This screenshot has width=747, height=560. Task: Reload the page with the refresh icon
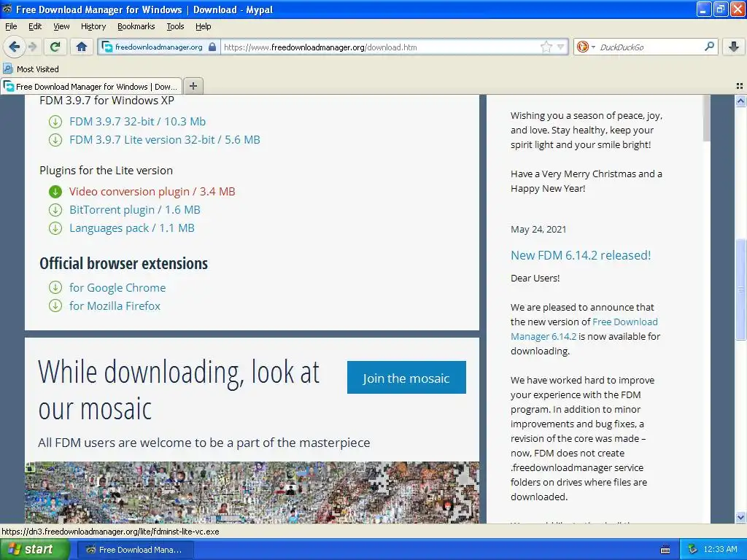coord(55,47)
